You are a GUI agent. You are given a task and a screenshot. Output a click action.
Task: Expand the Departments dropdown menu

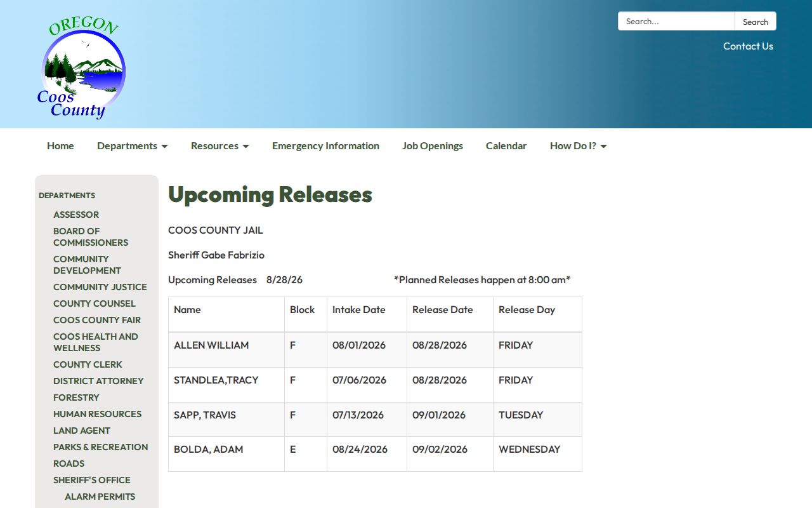(x=132, y=145)
